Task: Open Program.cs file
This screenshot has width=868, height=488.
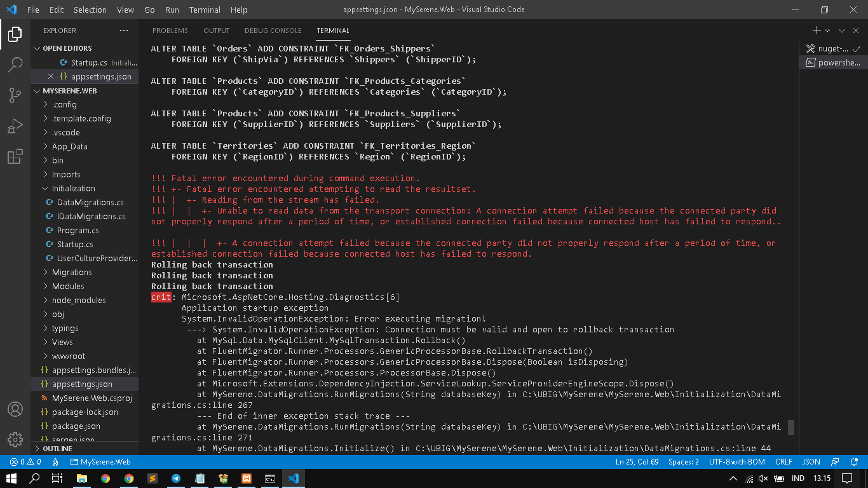Action: 85,230
